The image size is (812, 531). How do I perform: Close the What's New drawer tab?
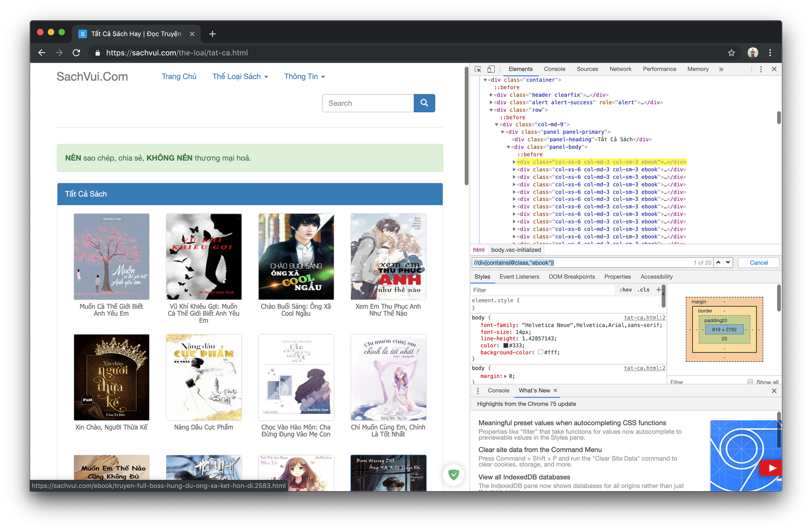point(555,390)
